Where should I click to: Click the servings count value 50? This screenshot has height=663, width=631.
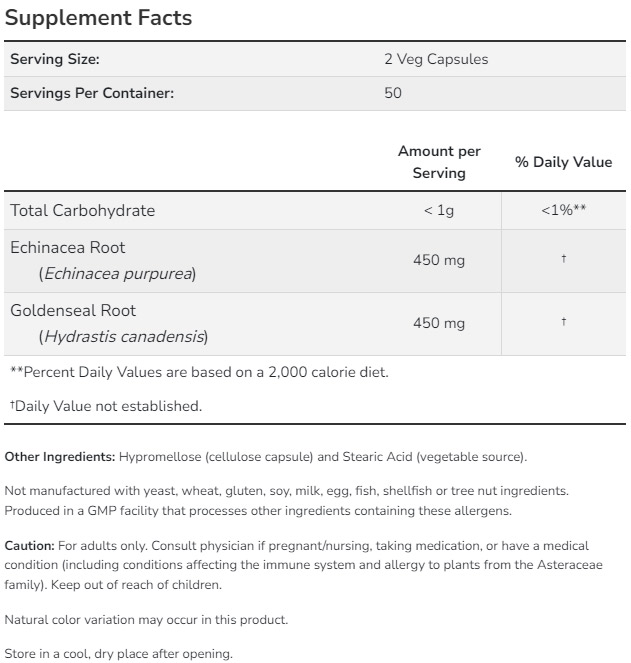pos(393,93)
